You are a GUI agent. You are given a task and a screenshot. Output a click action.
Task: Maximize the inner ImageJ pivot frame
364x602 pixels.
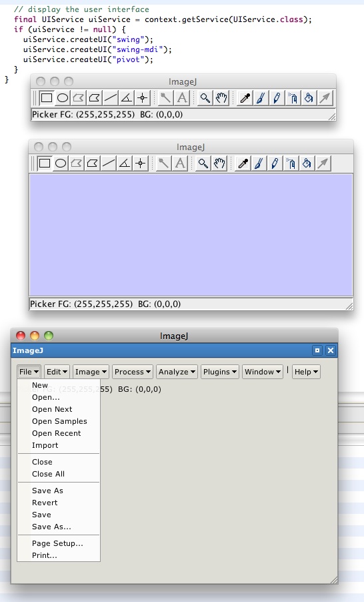tap(317, 350)
